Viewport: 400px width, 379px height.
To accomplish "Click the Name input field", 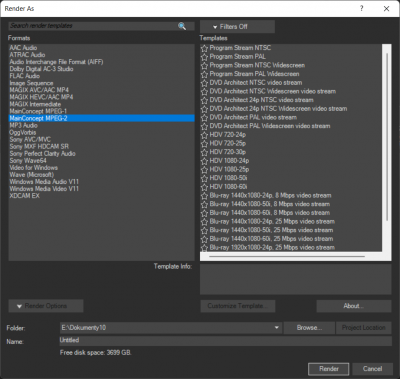I will (x=226, y=340).
